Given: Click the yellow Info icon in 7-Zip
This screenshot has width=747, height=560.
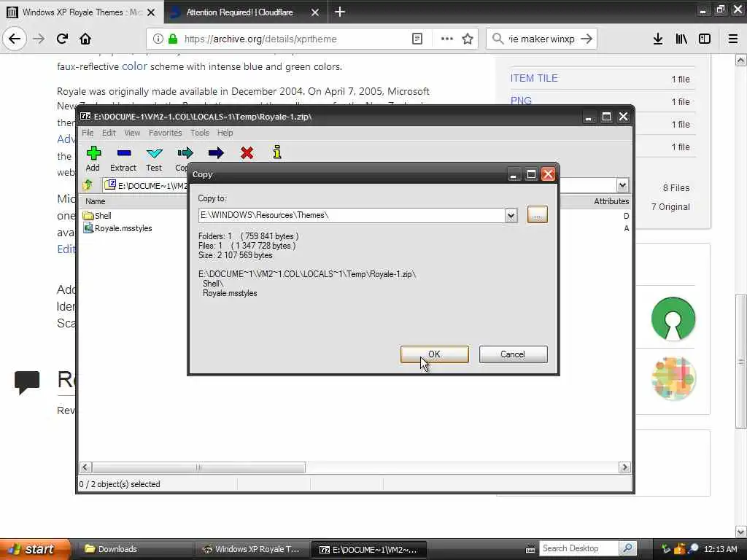Looking at the screenshot, I should pos(277,152).
